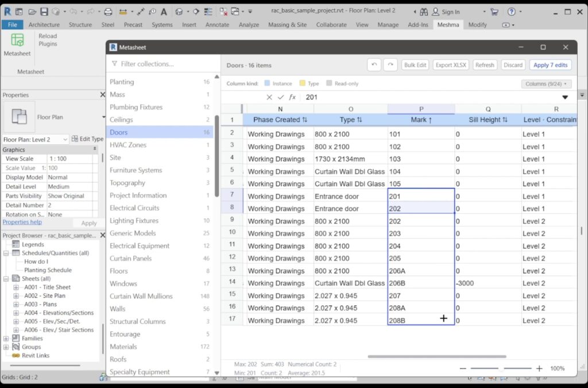
Task: Collapse the Sheets (all) tree node
Action: click(x=6, y=279)
